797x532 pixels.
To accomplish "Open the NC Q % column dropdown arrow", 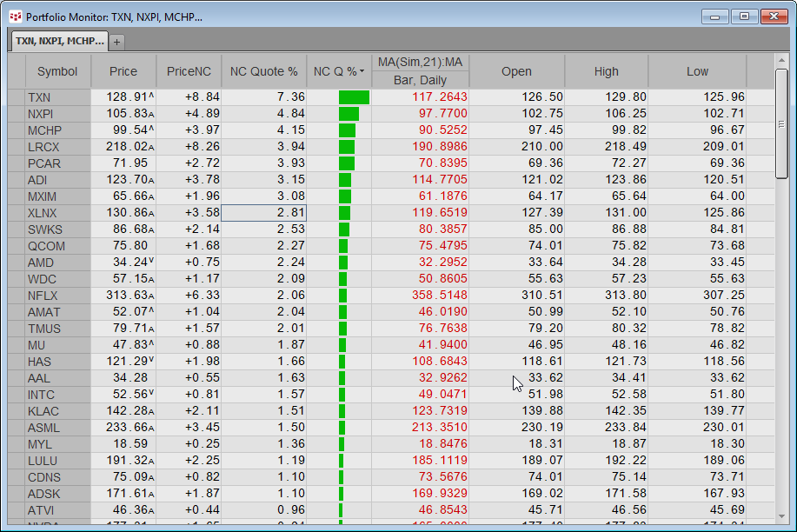I will pos(362,72).
